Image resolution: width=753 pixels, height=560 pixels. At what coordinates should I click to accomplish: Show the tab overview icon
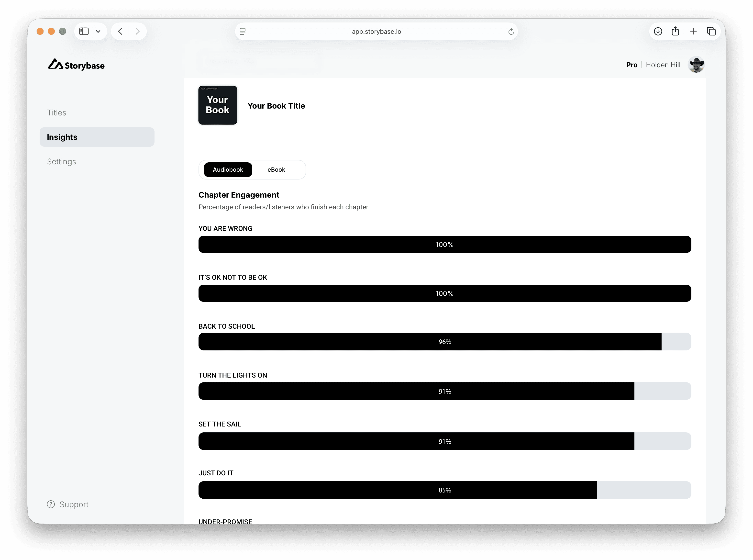click(711, 32)
